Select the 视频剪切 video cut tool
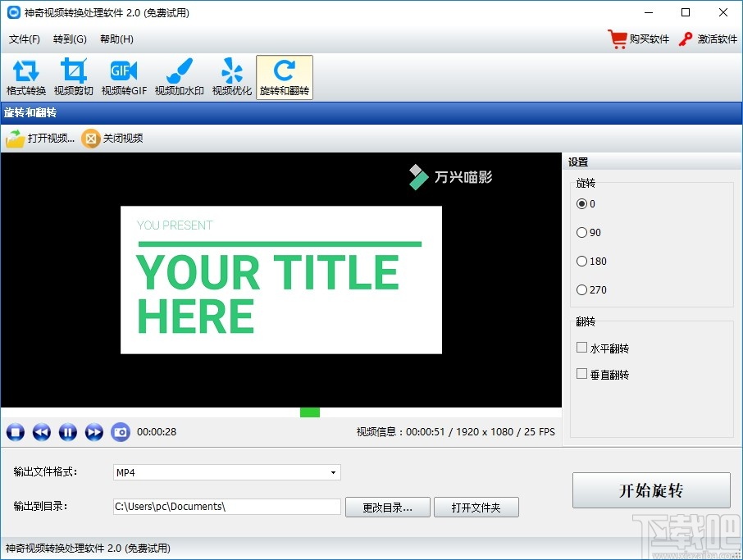 click(74, 78)
